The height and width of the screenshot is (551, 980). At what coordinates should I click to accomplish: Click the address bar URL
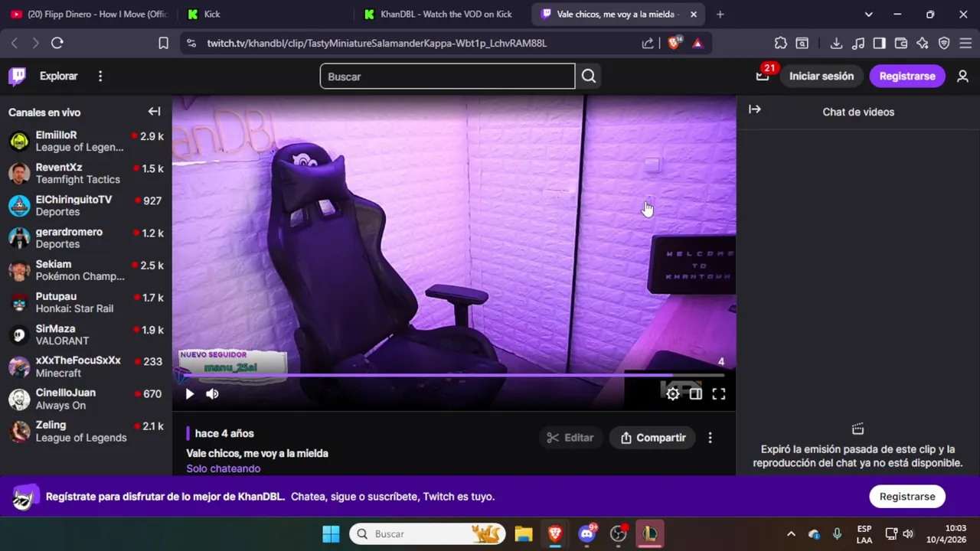click(377, 43)
